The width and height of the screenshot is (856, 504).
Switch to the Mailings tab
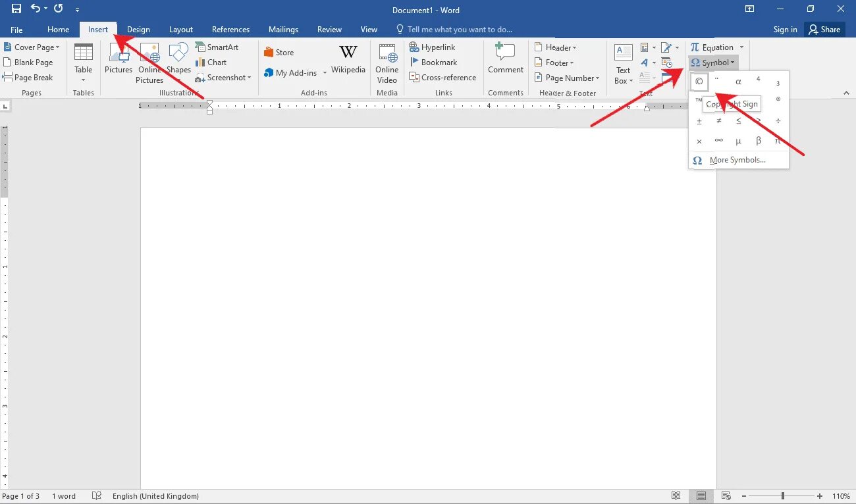tap(283, 30)
